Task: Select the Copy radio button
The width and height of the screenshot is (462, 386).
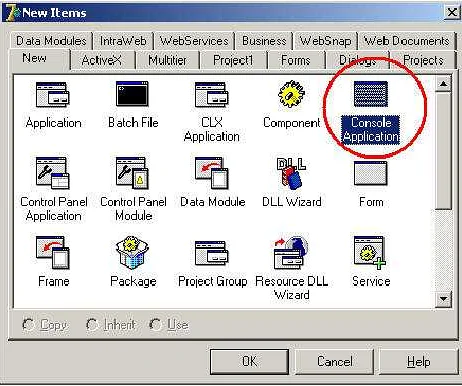Action: click(28, 324)
